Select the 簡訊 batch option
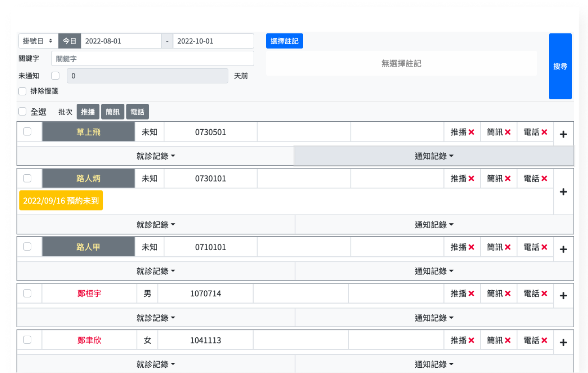 pyautogui.click(x=113, y=112)
